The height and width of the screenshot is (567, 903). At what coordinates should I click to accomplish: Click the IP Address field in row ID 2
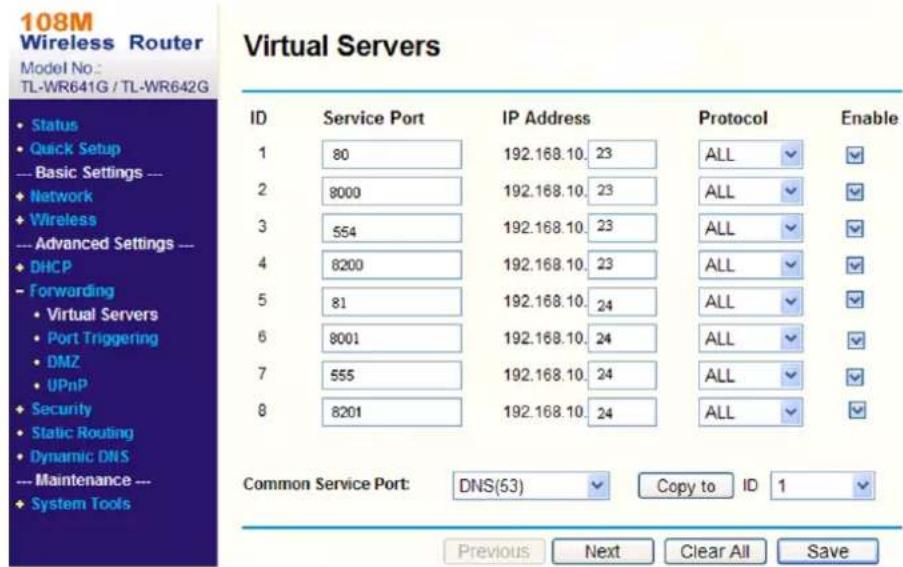622,191
